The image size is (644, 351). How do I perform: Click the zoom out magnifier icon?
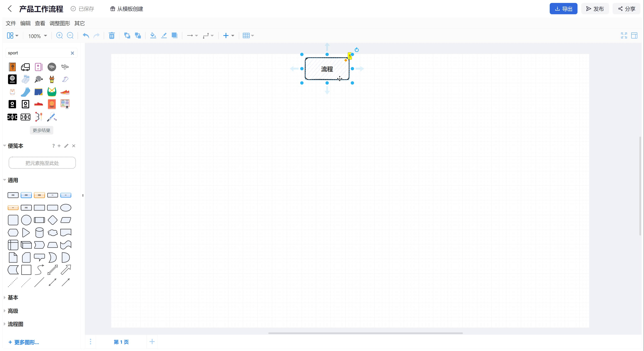pyautogui.click(x=70, y=36)
